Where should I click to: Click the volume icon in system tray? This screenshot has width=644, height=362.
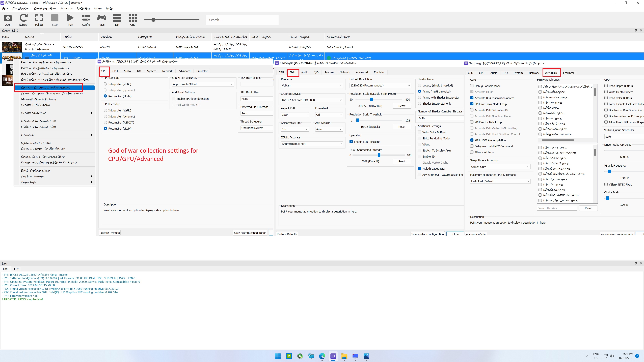tap(612, 356)
